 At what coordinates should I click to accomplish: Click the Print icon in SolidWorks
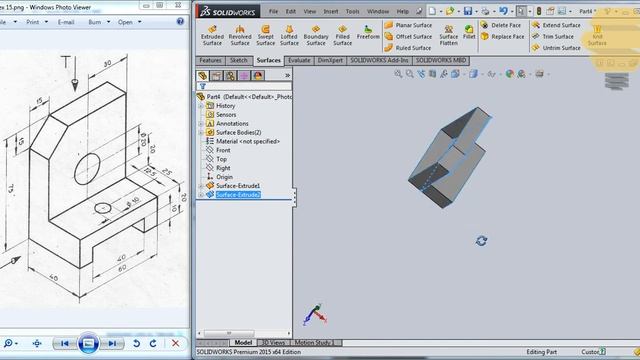coord(485,11)
